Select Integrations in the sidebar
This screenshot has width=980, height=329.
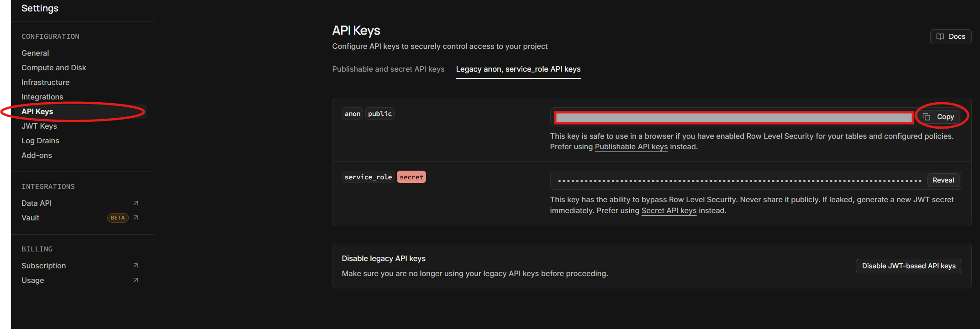tap(42, 97)
